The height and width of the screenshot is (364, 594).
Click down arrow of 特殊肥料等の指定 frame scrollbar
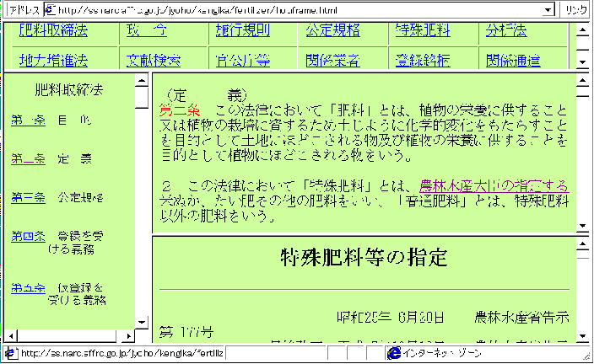[x=582, y=336]
